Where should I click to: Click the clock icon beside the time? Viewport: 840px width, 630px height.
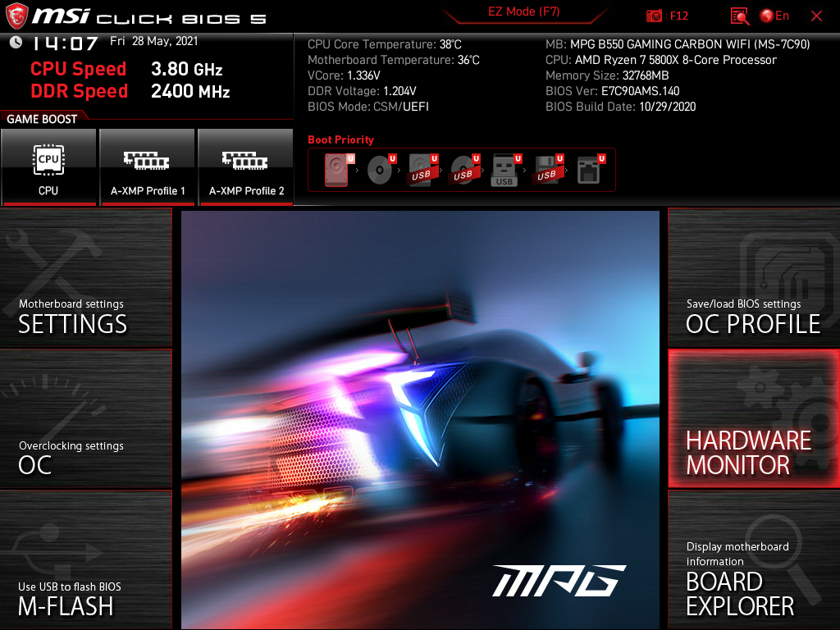coord(16,43)
